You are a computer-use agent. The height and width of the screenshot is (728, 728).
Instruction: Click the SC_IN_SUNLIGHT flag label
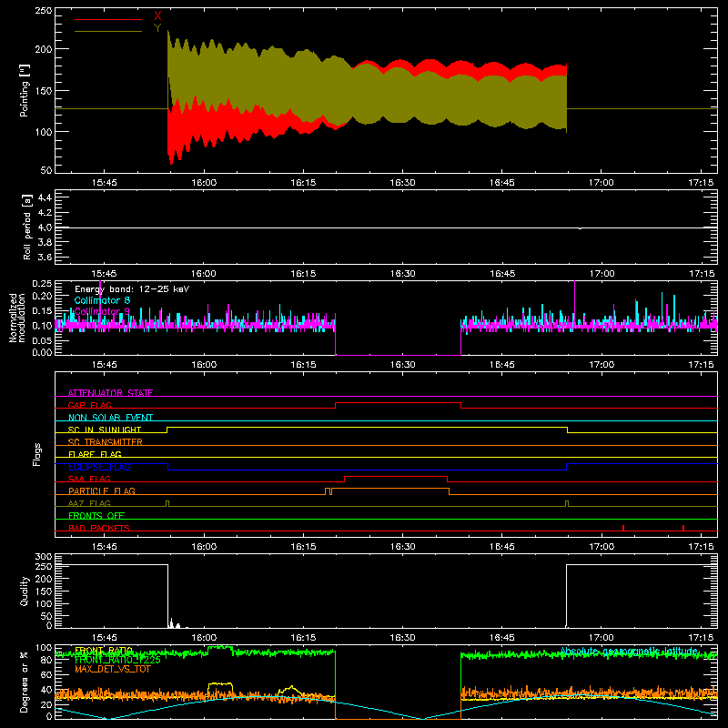[105, 430]
